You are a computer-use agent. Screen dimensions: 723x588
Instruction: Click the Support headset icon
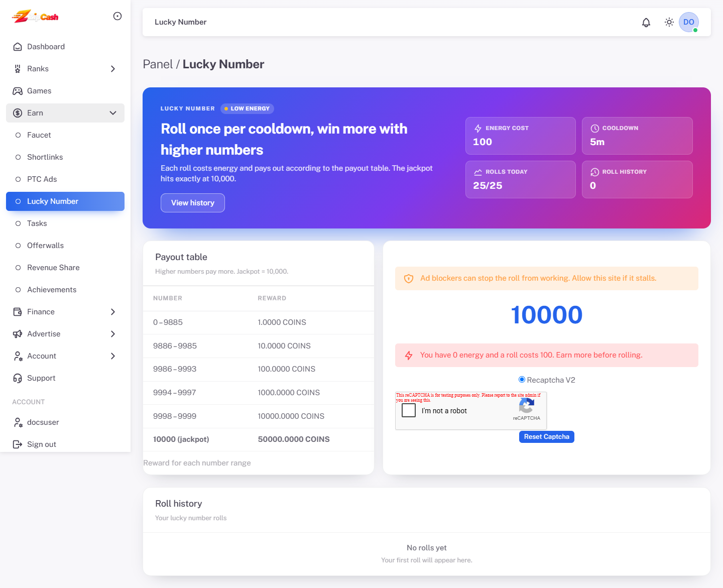(18, 378)
